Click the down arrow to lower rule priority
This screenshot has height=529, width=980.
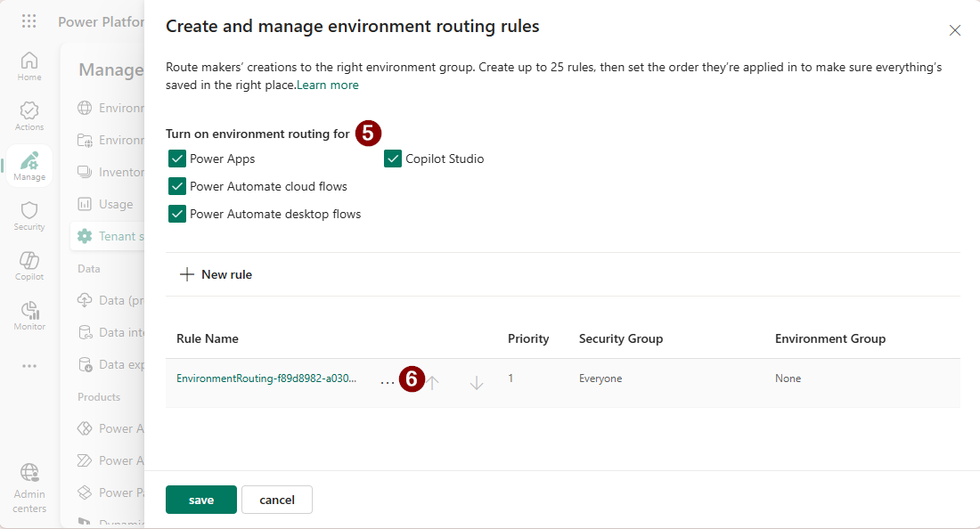point(477,381)
